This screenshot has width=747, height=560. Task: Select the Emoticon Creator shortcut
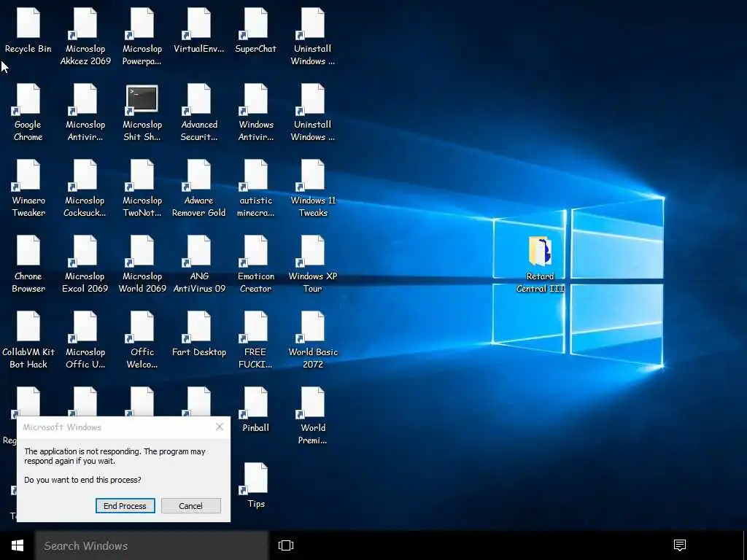pyautogui.click(x=255, y=264)
